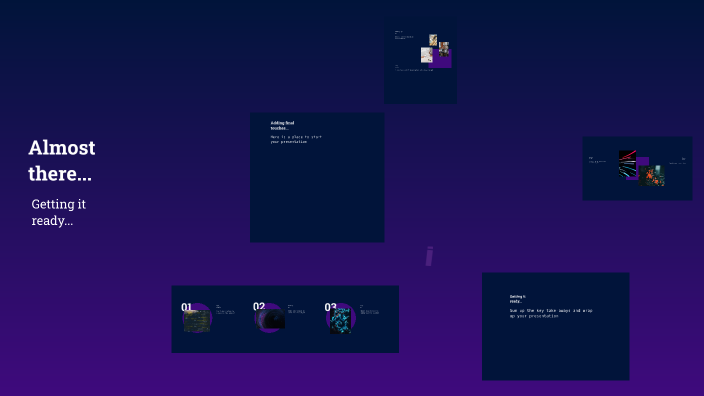Select "Here is a place to start your presentation" text
The image size is (704, 396).
coord(296,139)
